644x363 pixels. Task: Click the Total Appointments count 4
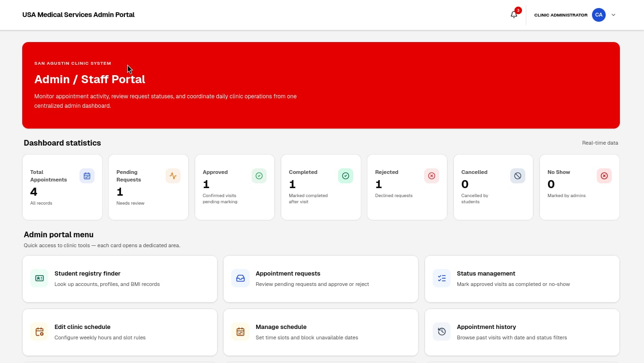click(34, 192)
